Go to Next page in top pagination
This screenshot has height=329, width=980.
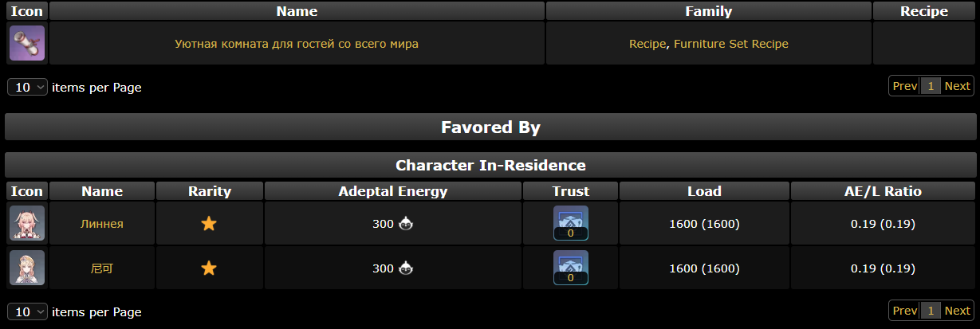(958, 86)
